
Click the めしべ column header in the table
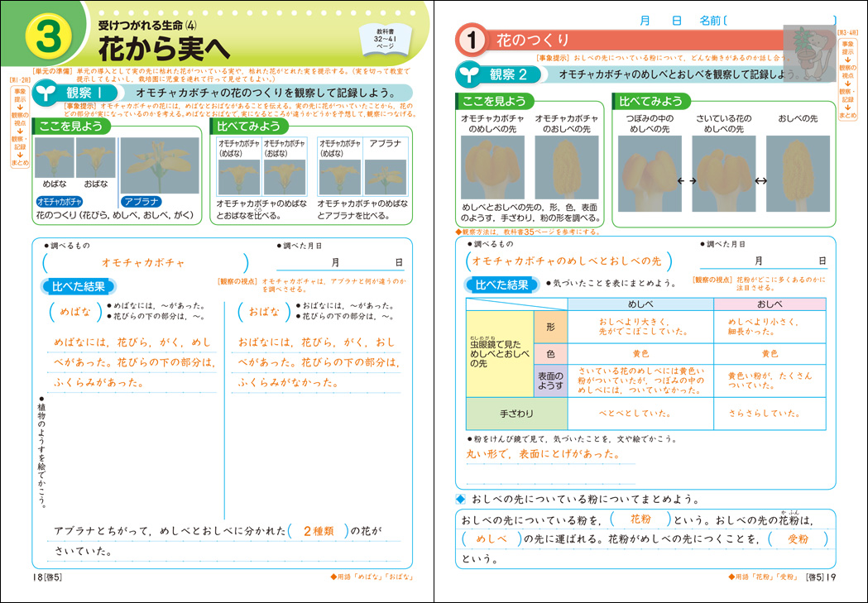[x=641, y=304]
